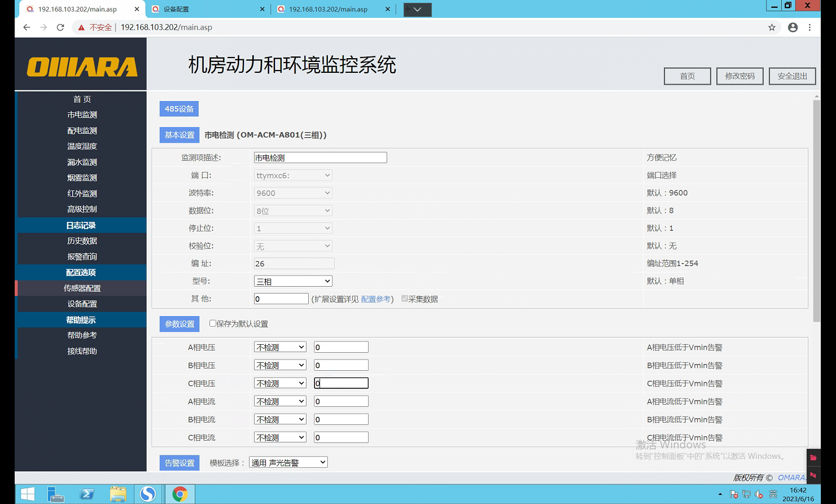Image resolution: width=836 pixels, height=504 pixels.
Task: Toggle the 采集数据 checkbox
Action: (405, 299)
